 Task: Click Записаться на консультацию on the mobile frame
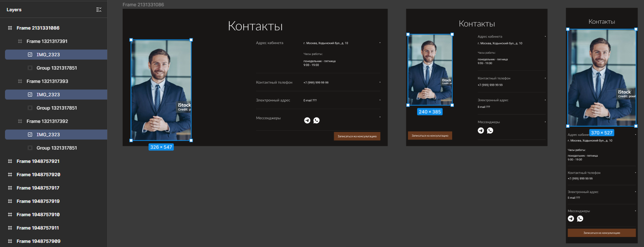point(601,233)
